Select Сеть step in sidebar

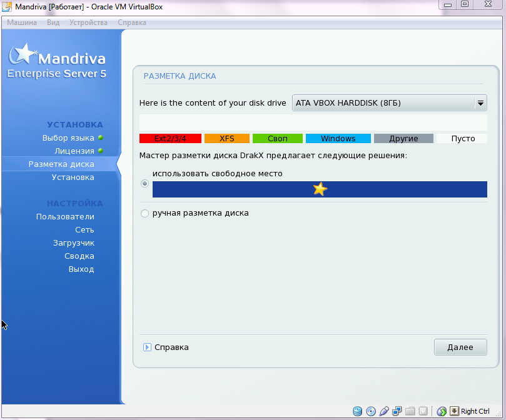coord(84,229)
